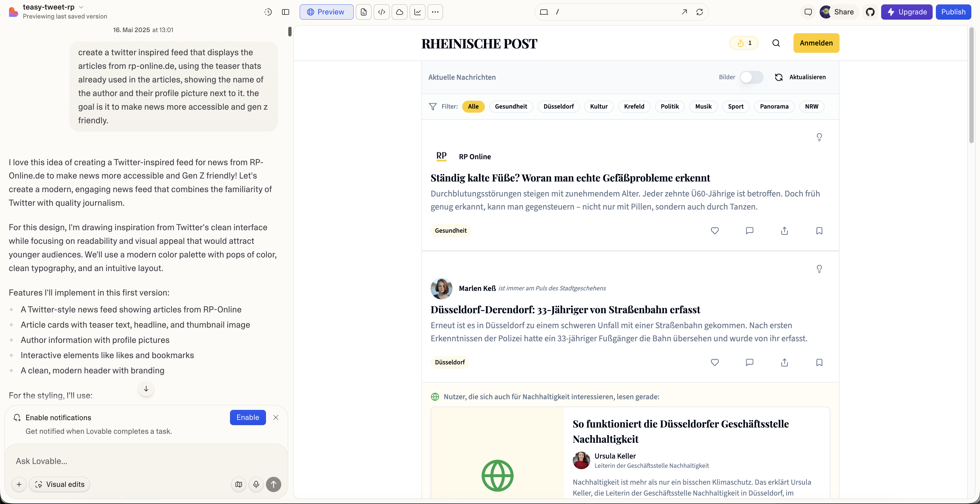Bookmark the Gesundheit article
The width and height of the screenshot is (980, 504).
819,231
